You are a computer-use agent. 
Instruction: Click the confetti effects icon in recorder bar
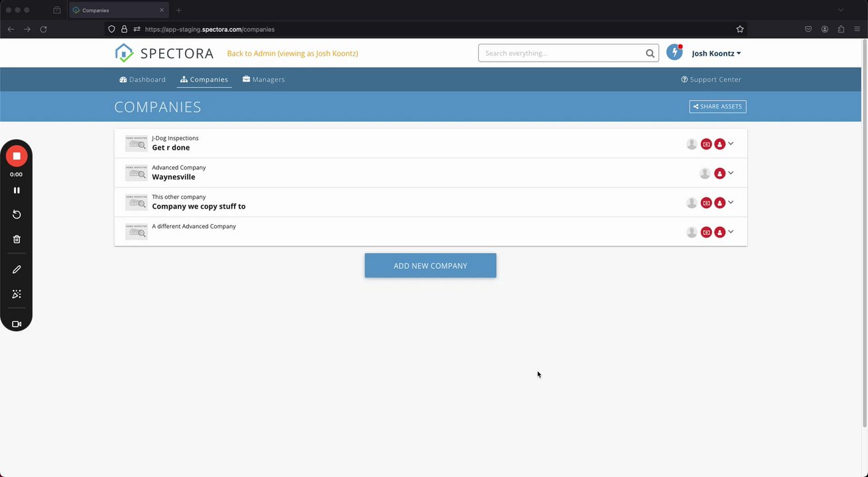tap(17, 294)
